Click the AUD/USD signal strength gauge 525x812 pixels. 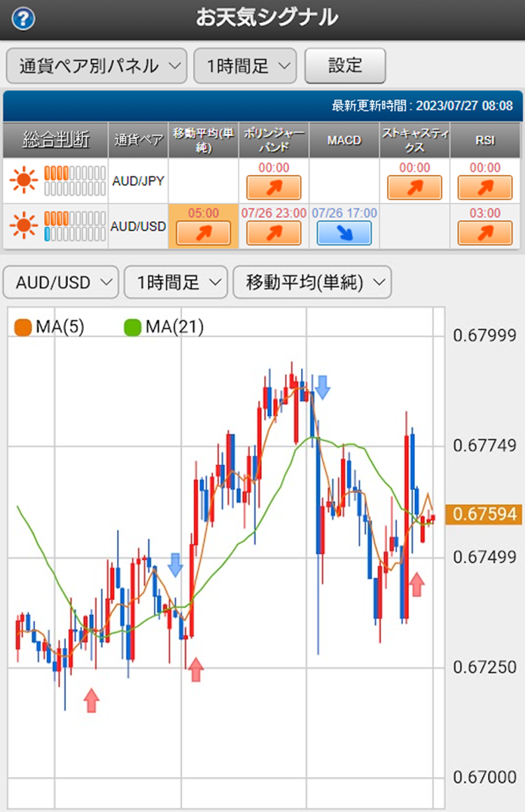tap(75, 226)
